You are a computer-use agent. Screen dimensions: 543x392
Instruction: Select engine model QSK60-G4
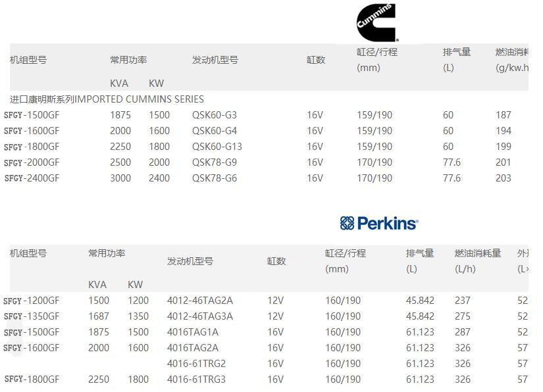tap(215, 131)
